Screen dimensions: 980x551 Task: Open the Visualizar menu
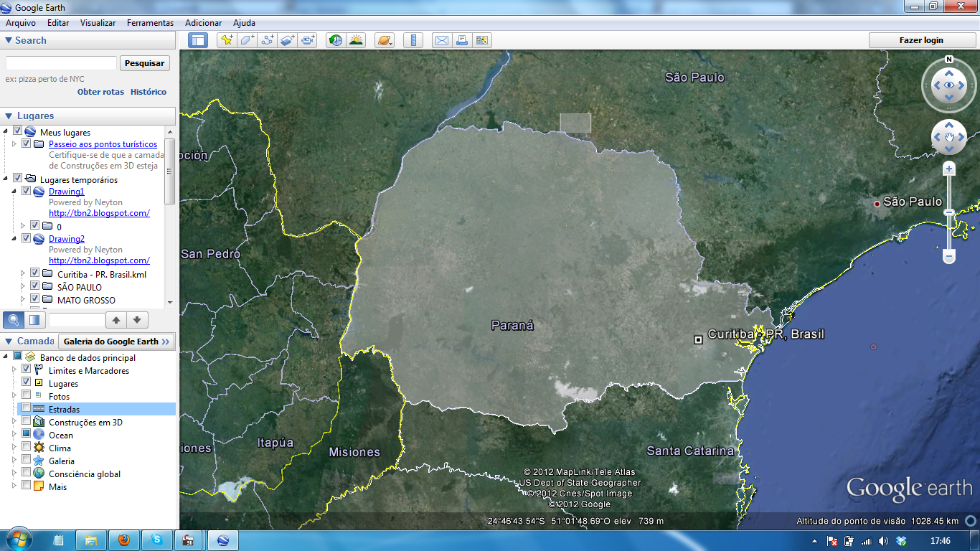tap(98, 23)
